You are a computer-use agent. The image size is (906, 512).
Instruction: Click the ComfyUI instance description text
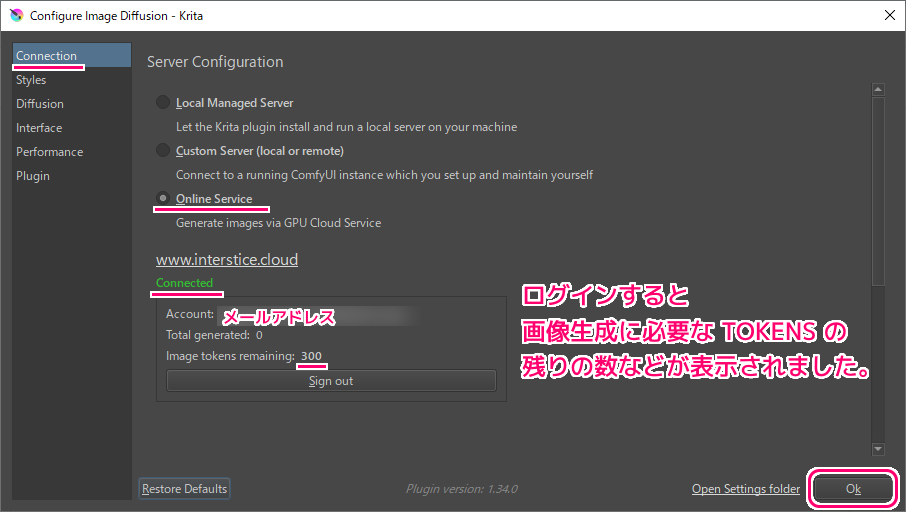pyautogui.click(x=384, y=175)
